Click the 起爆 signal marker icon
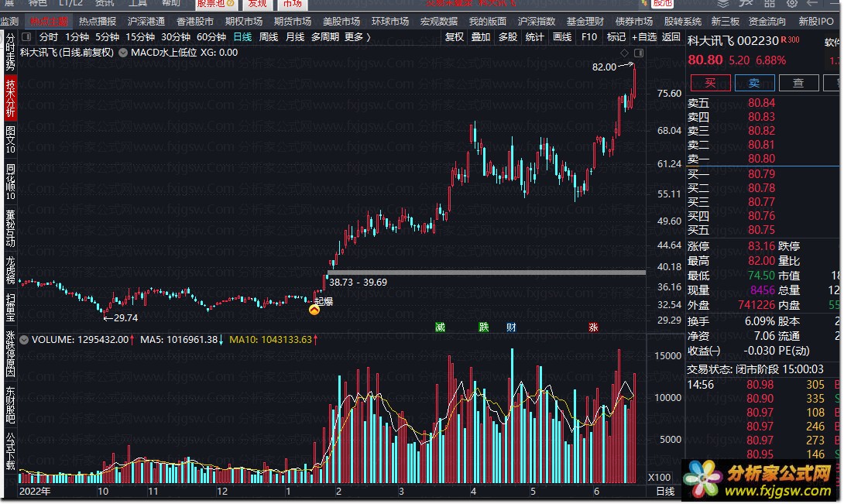844x504 pixels. (314, 310)
